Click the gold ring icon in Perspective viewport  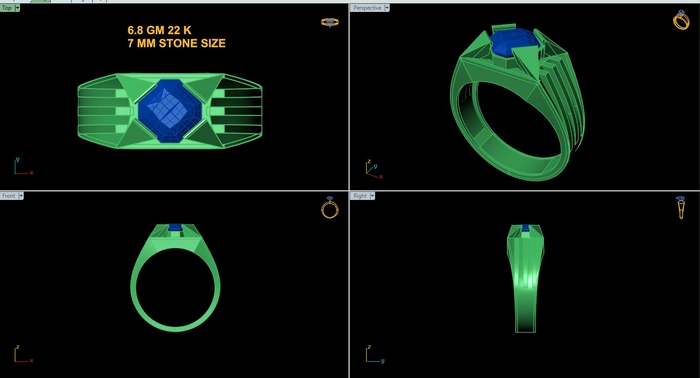681,20
